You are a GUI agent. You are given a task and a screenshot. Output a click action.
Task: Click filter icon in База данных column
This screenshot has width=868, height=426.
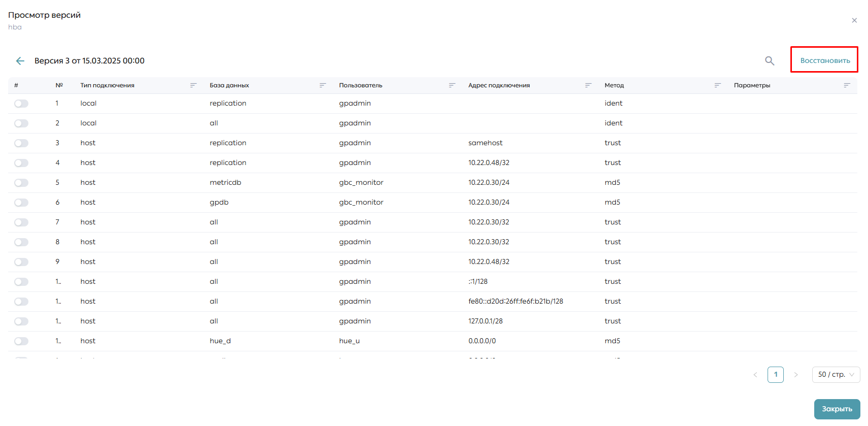(323, 85)
